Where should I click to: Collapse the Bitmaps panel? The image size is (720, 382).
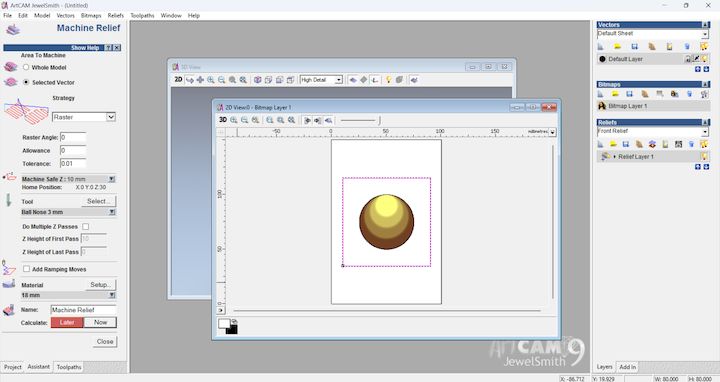coord(706,84)
